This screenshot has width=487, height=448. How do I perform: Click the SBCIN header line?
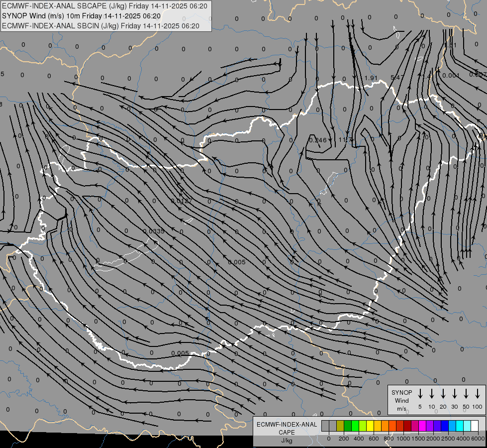click(x=100, y=26)
